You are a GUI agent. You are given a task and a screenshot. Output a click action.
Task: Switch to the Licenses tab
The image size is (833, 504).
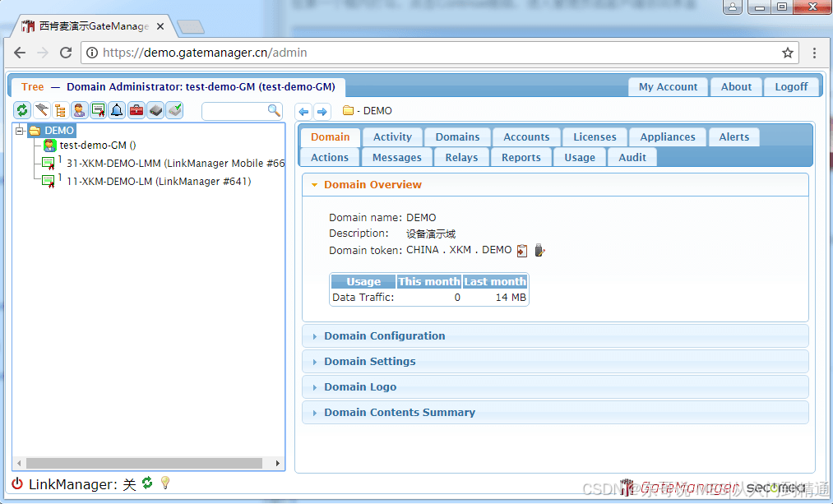point(595,137)
